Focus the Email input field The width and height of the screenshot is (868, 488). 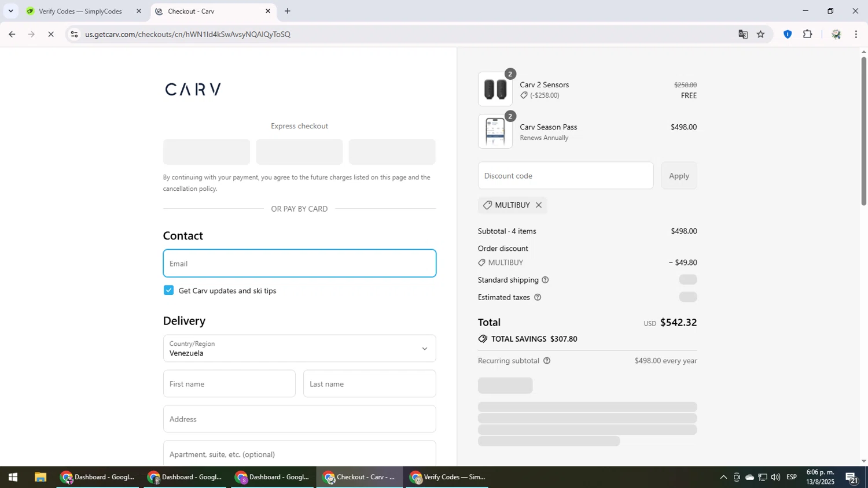click(x=300, y=263)
